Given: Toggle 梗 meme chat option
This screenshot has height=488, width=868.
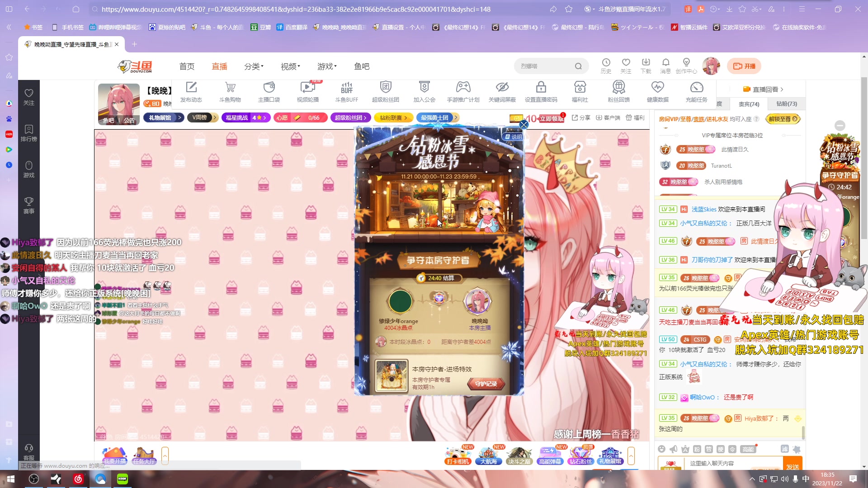Looking at the screenshot, I should click(721, 449).
